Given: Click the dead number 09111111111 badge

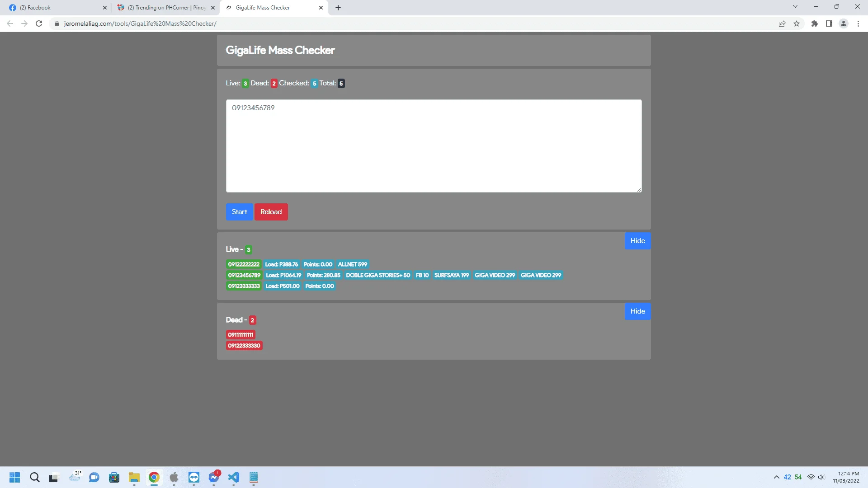Looking at the screenshot, I should pyautogui.click(x=241, y=335).
